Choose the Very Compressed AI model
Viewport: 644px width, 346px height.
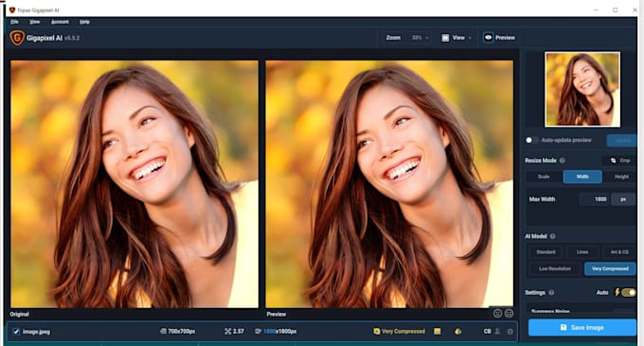610,269
